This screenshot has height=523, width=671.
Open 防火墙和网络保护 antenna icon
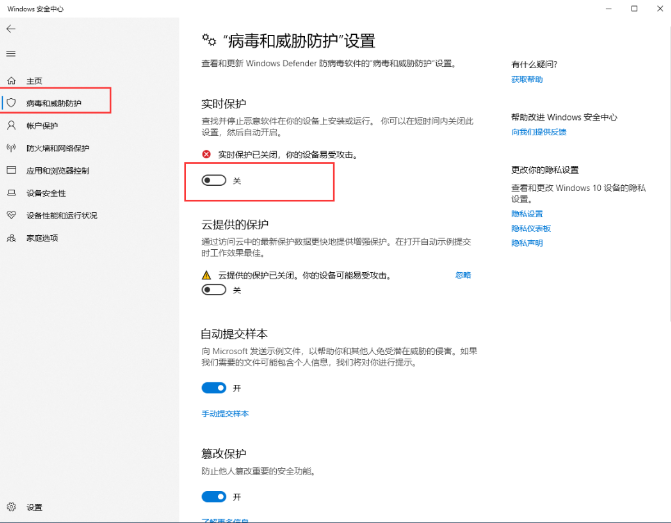(x=12, y=148)
